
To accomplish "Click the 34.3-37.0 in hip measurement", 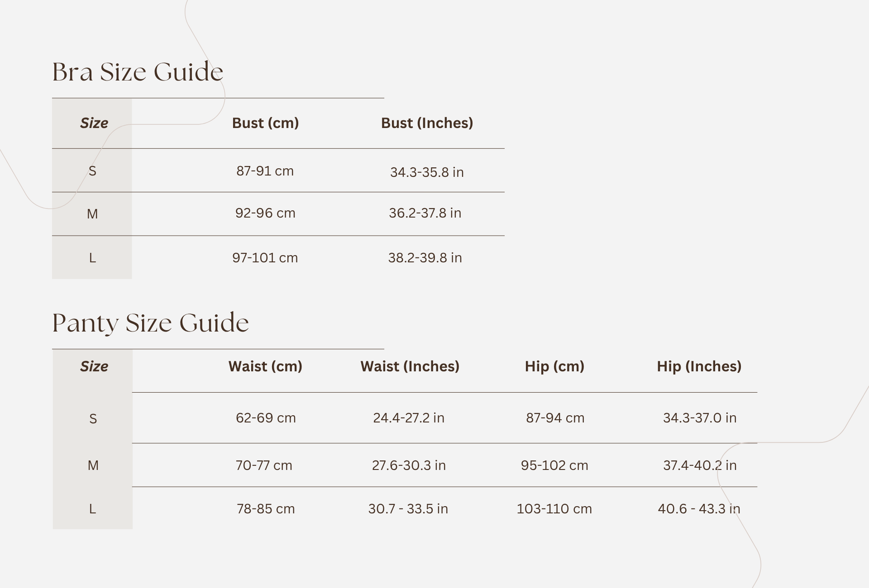I will click(699, 418).
